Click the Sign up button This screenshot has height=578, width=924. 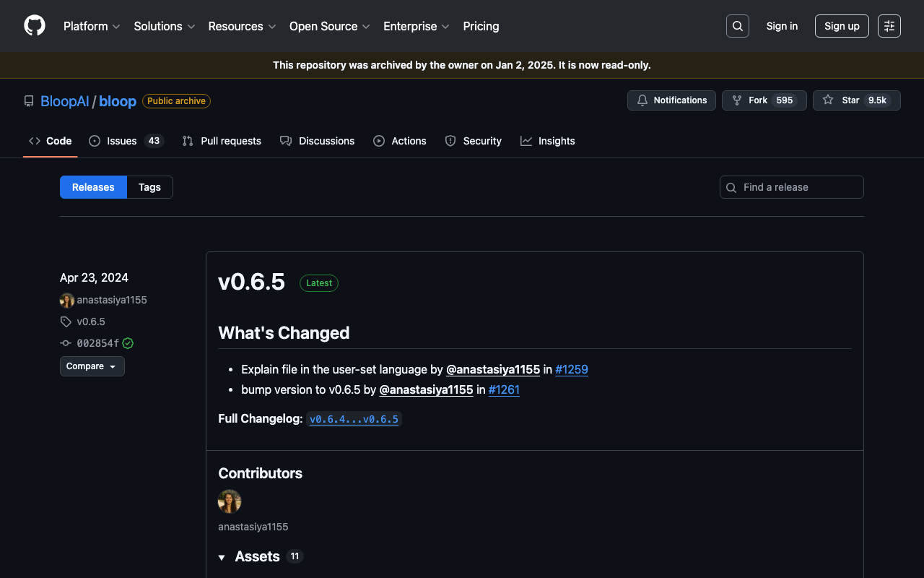point(841,26)
